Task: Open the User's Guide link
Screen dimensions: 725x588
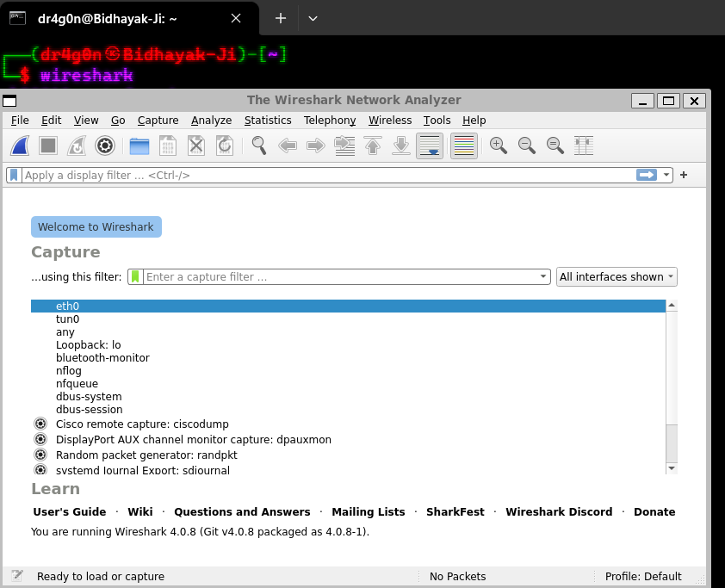Action: click(70, 511)
